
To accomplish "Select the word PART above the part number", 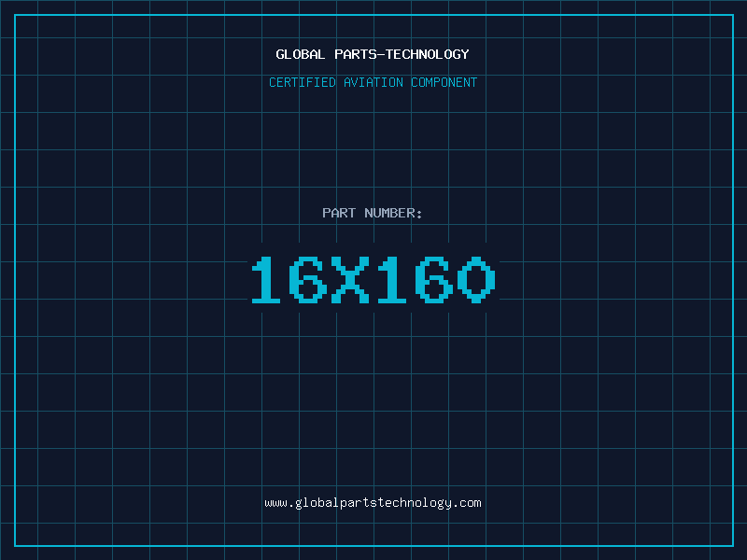I will click(x=339, y=213).
